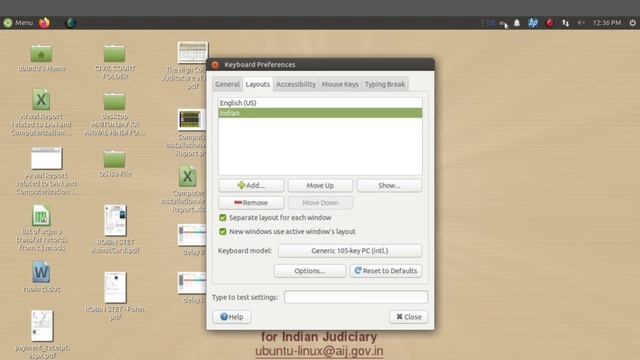
Task: Open the dark globe browser launcher in panel
Action: [x=71, y=22]
